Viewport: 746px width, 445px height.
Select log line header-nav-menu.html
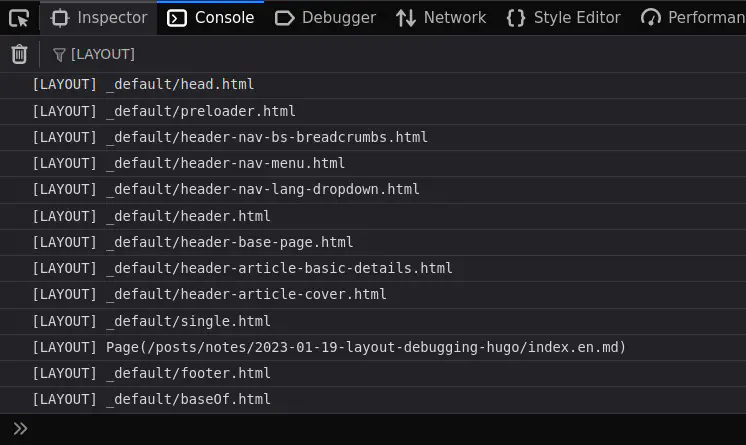(373, 164)
